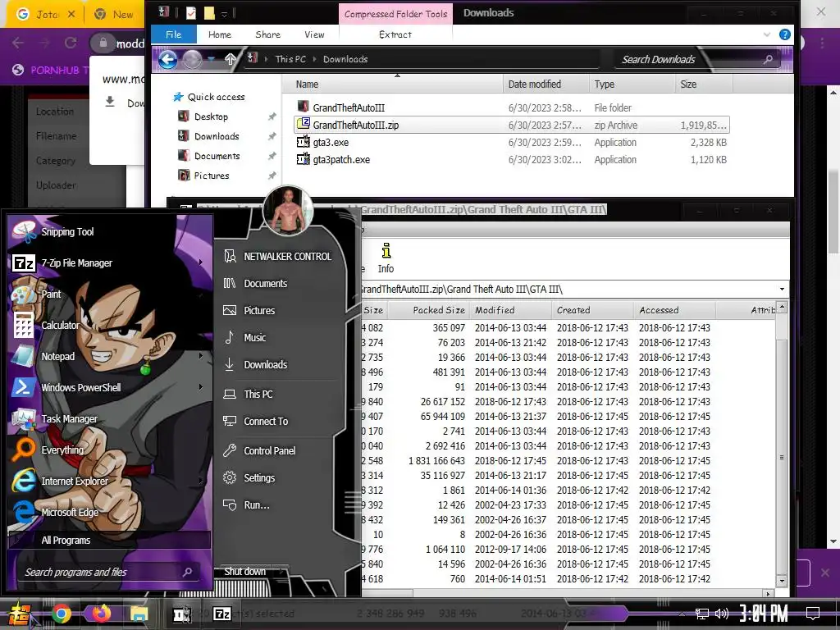Click 7-Zip vertical scrollbar down arrow
The image size is (840, 630).
pos(782,580)
